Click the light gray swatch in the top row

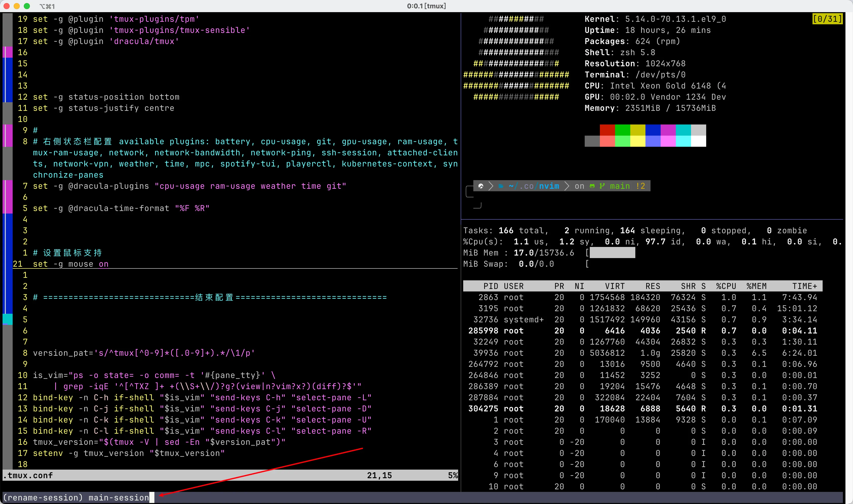tap(698, 130)
